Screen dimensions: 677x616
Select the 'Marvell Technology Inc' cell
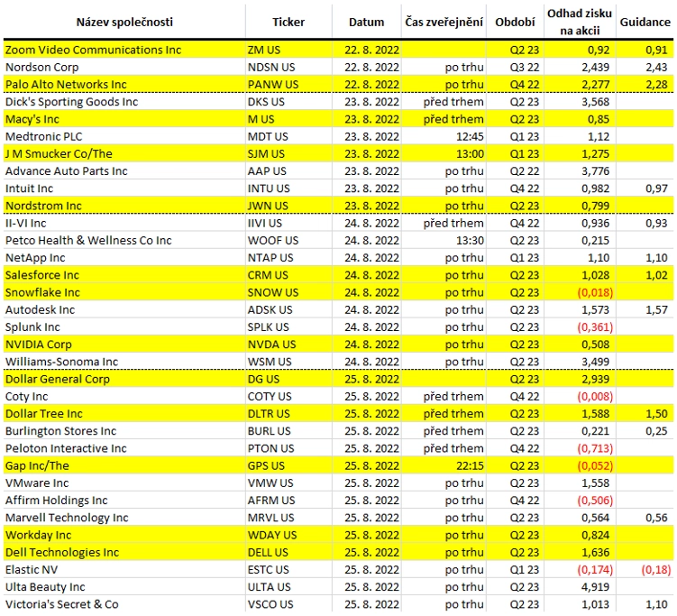coord(124,518)
